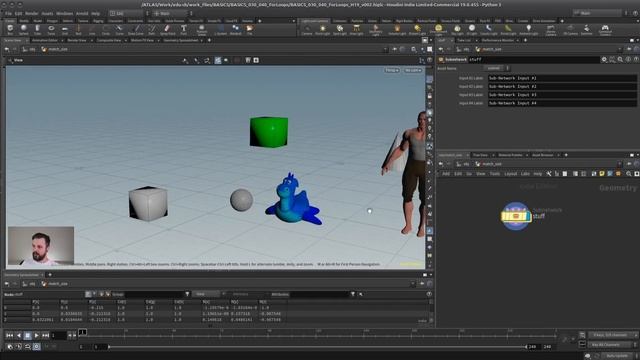Image resolution: width=640 pixels, height=360 pixels.
Task: Add an Environment Light from the shelf
Action: pos(438,29)
